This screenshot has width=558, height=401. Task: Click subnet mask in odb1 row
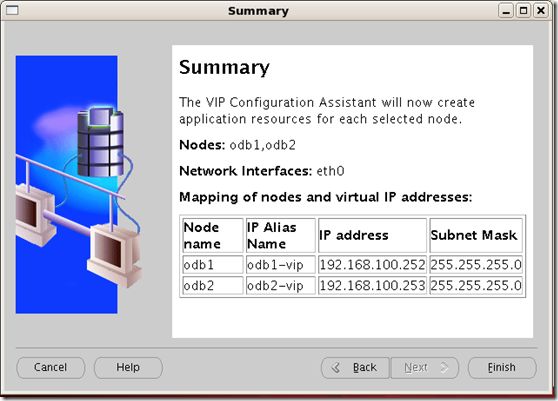pyautogui.click(x=476, y=265)
